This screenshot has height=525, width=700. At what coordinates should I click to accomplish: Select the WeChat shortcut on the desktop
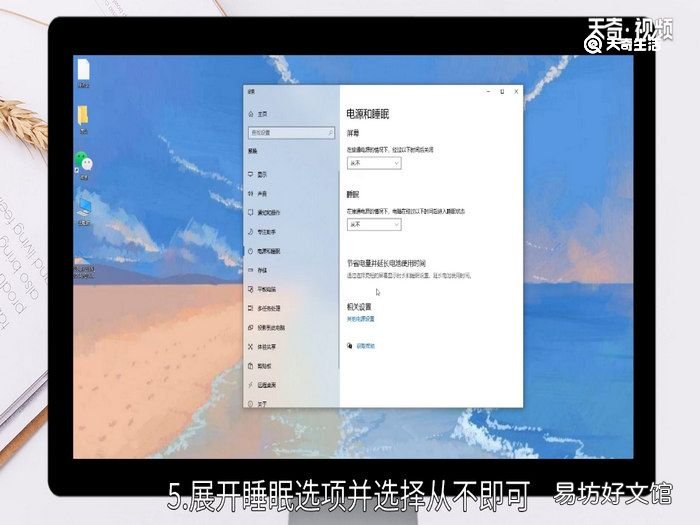(x=83, y=166)
